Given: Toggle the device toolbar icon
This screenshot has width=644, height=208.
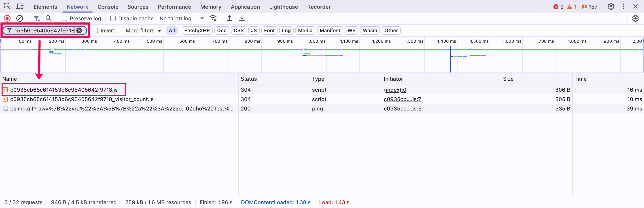Looking at the screenshot, I should tap(20, 6).
